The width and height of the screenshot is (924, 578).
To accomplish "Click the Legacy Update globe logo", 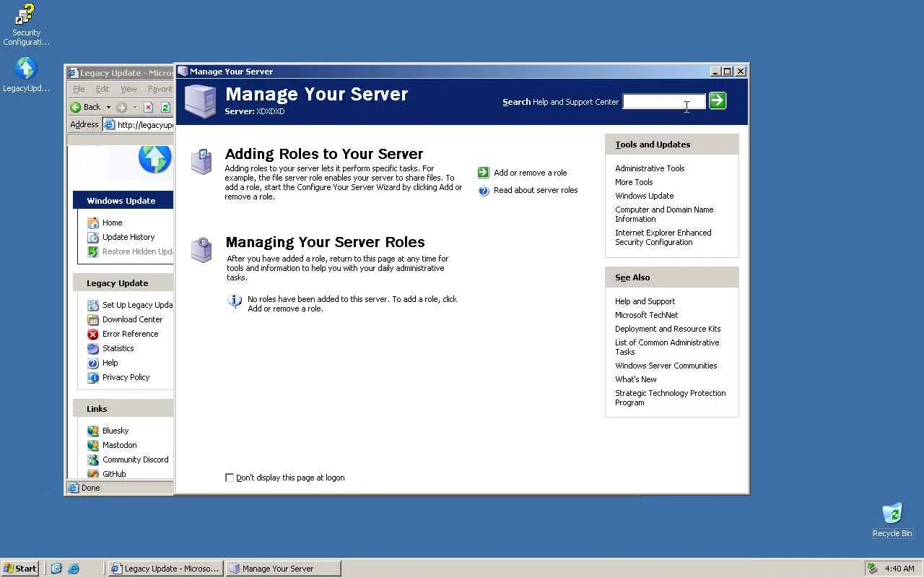I will (154, 159).
